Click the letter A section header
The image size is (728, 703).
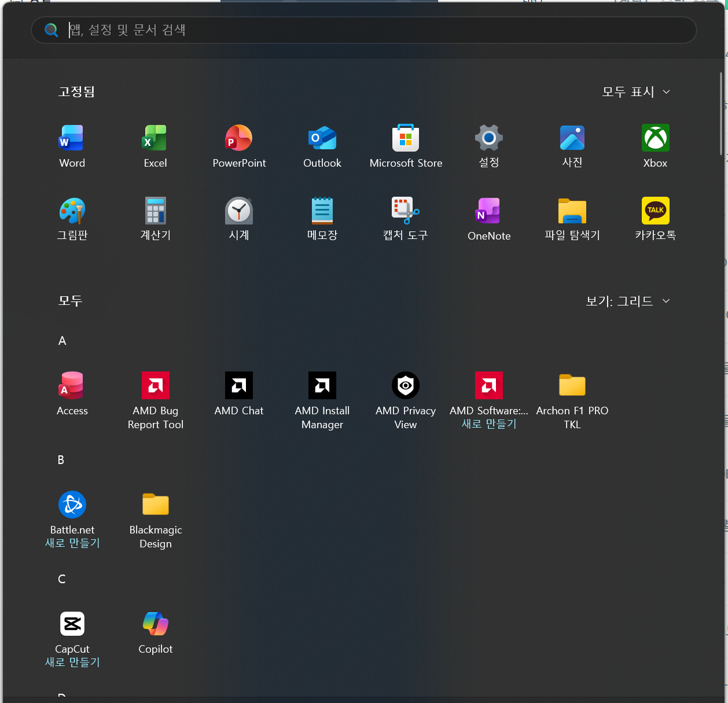pyautogui.click(x=62, y=341)
